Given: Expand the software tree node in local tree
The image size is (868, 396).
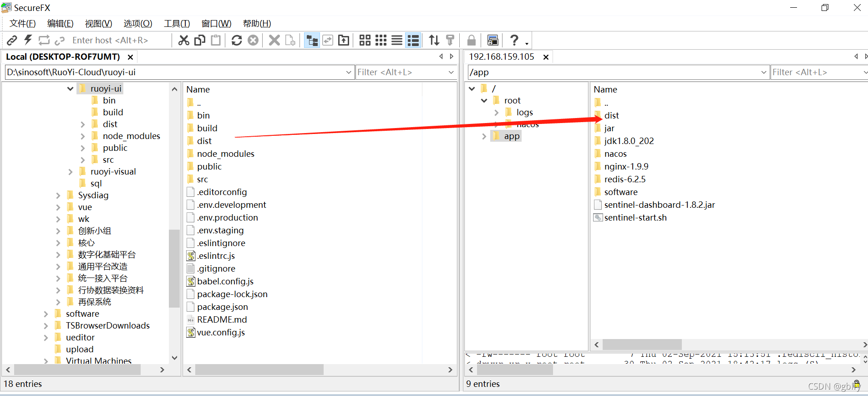Looking at the screenshot, I should (x=46, y=314).
